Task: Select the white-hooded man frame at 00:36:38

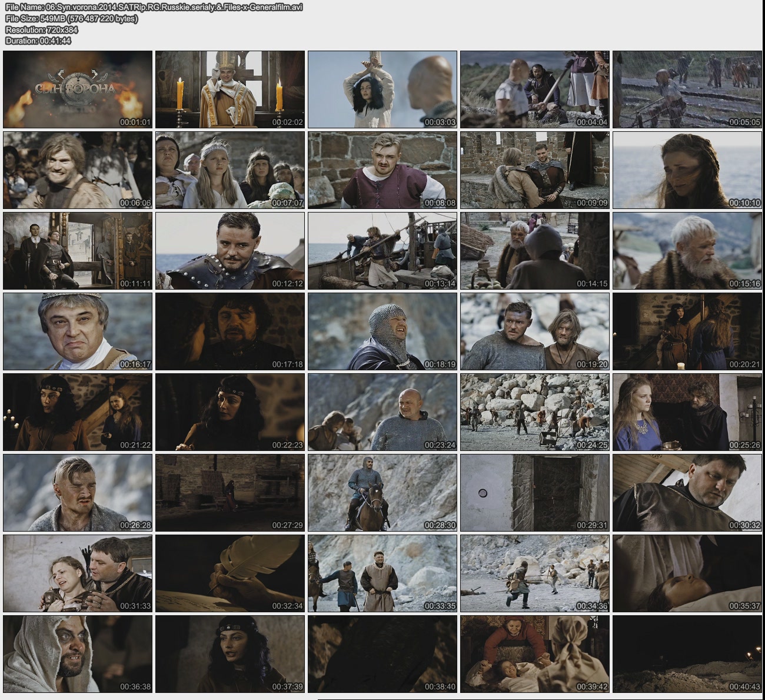Action: (x=78, y=654)
